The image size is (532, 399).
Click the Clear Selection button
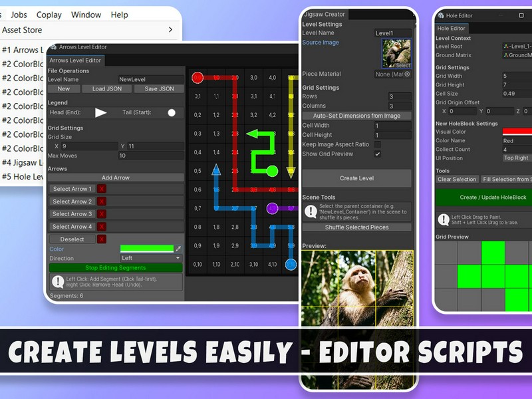[x=457, y=179]
